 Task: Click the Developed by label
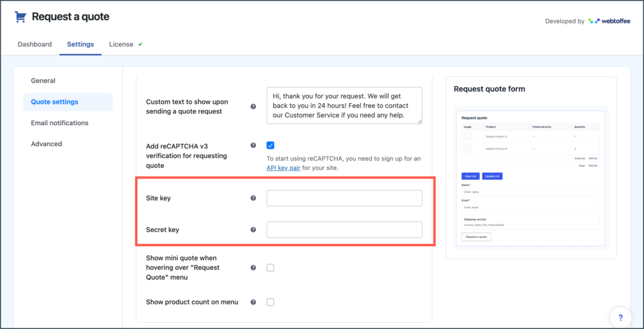coord(564,21)
